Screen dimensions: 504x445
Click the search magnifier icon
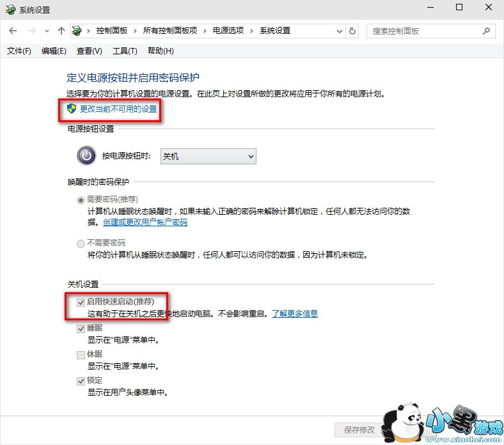pyautogui.click(x=486, y=31)
